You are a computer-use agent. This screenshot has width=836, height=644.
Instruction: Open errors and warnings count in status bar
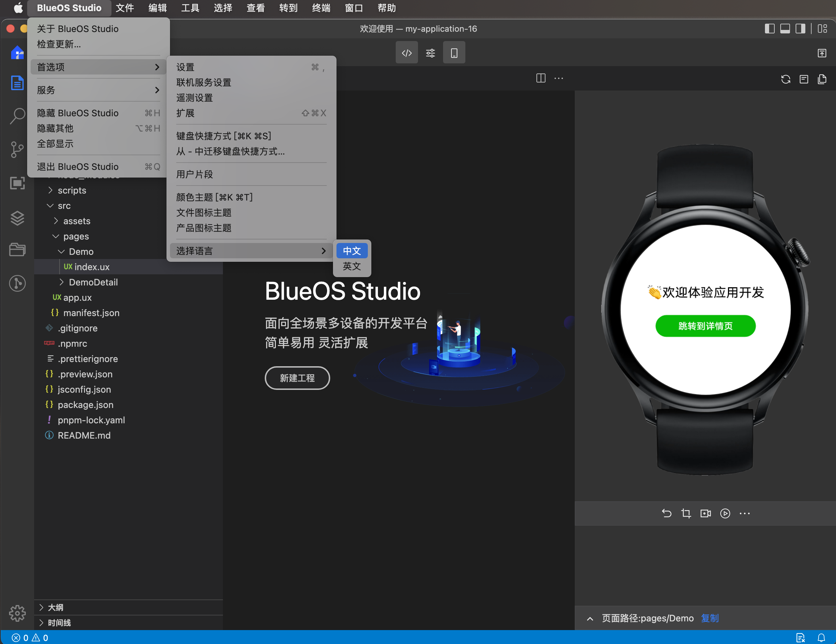point(30,637)
